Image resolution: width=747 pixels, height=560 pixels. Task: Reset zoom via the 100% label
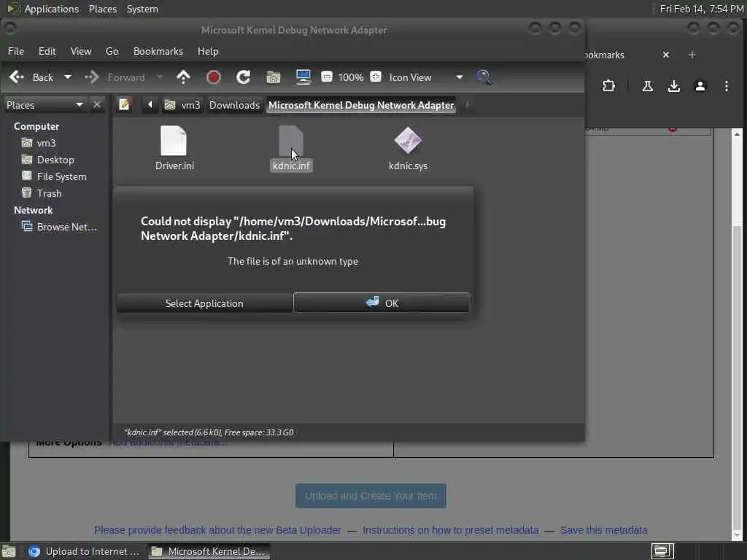[351, 77]
